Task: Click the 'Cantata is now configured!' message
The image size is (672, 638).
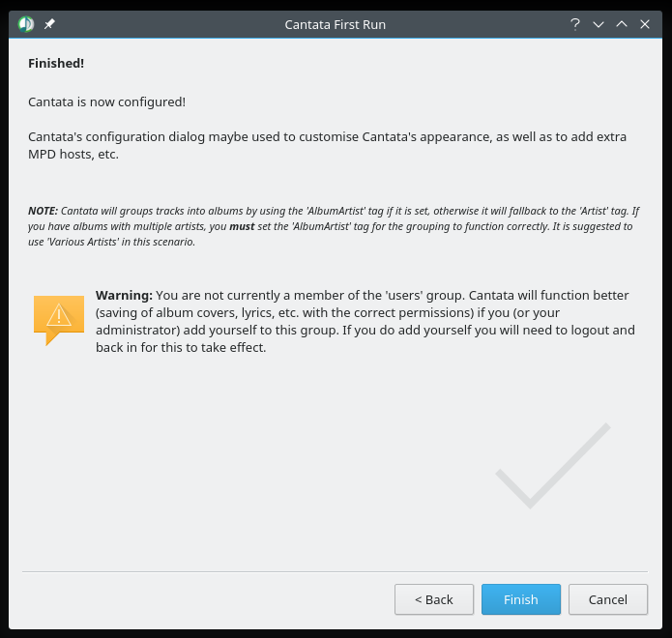Action: (x=106, y=101)
